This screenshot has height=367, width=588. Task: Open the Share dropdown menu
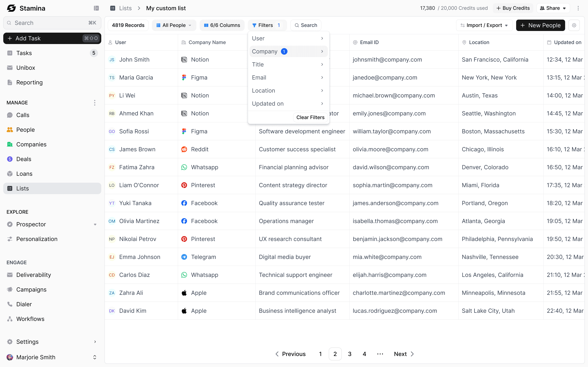[552, 8]
